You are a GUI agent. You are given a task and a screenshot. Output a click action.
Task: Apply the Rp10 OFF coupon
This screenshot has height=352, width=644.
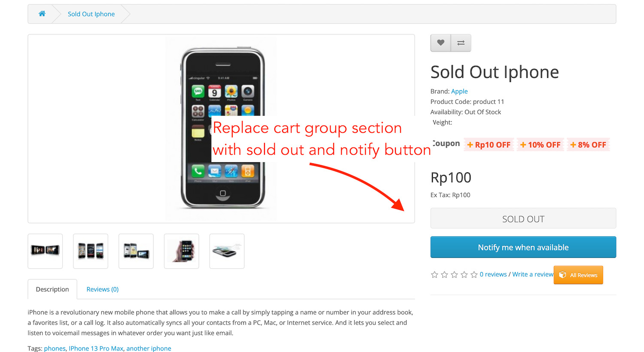489,144
